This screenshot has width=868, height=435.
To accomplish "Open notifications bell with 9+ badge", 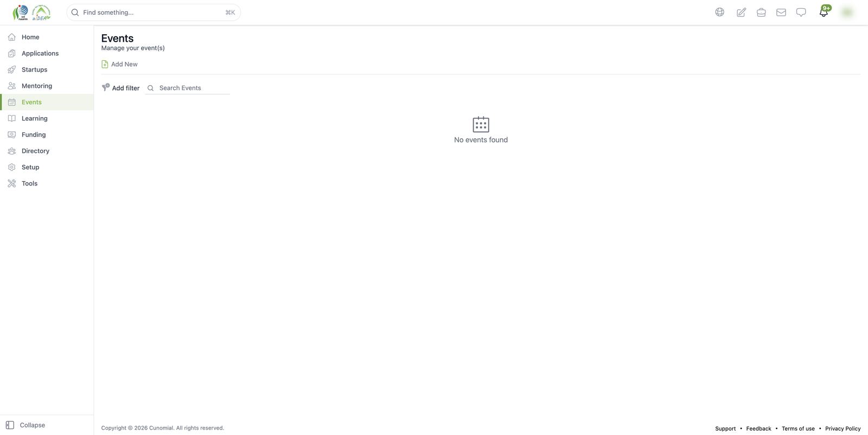I will (x=824, y=11).
